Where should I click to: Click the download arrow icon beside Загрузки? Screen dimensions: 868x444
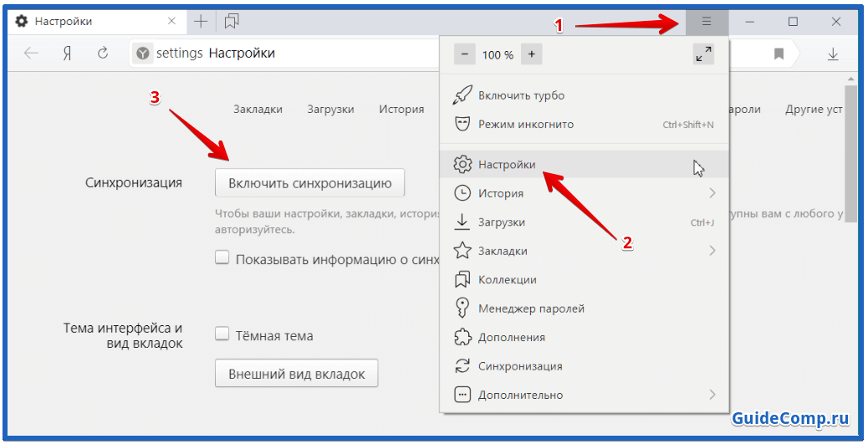point(462,222)
